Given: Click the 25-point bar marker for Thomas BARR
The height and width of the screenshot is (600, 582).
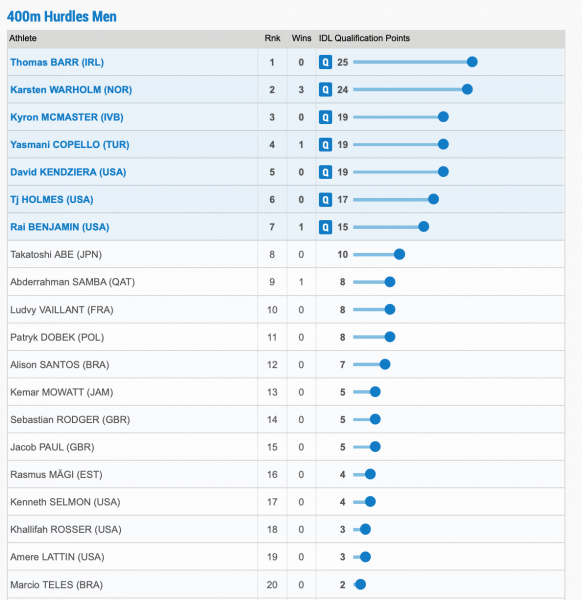Looking at the screenshot, I should pos(472,62).
